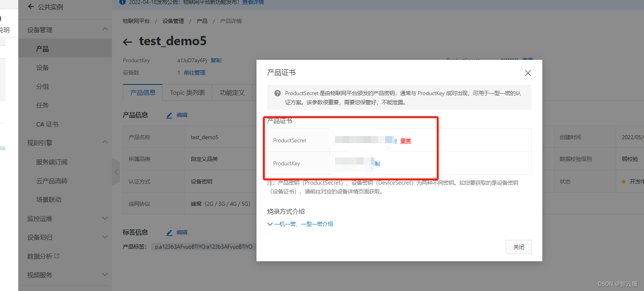Click the test_demo5 product name cell

click(204, 137)
